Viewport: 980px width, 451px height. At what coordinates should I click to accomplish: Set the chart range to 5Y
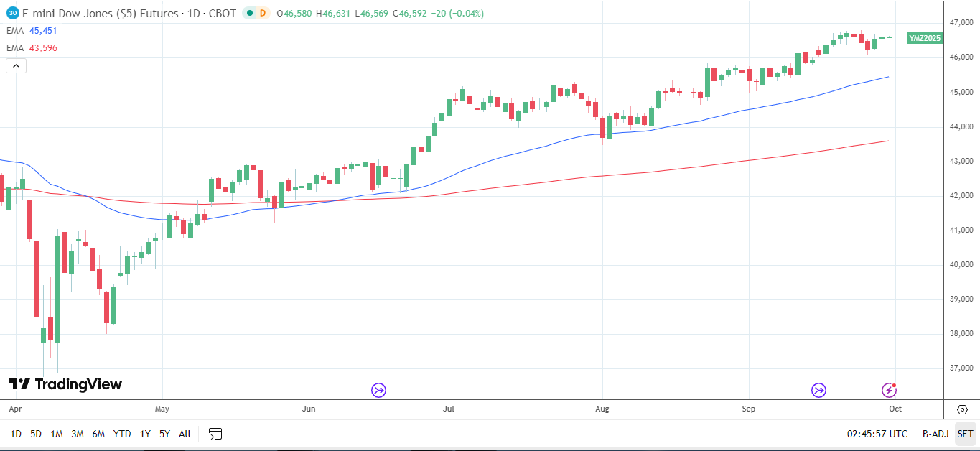pyautogui.click(x=164, y=434)
